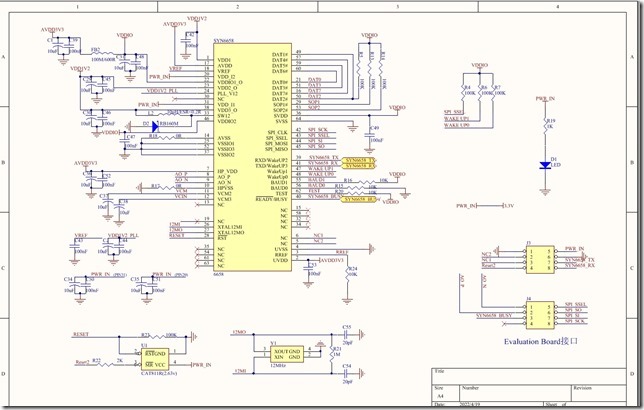644x410 pixels.
Task: Click the yellow SYN6658_TX port tag
Action: coord(360,160)
